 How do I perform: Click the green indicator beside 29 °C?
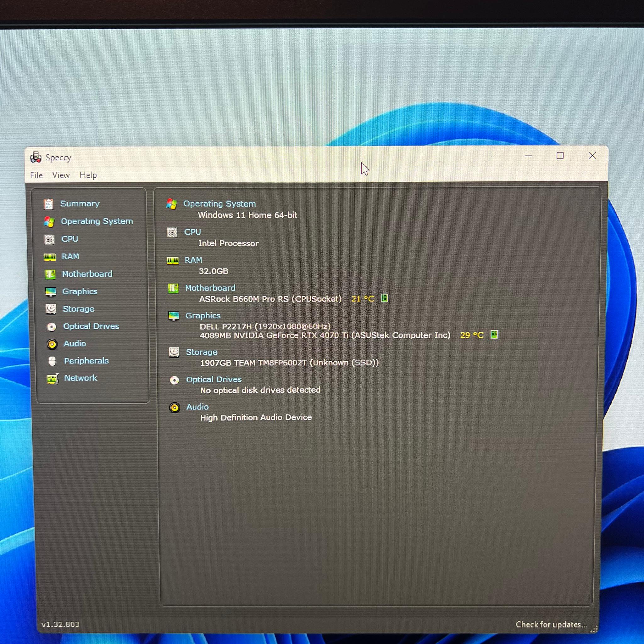pyautogui.click(x=494, y=334)
